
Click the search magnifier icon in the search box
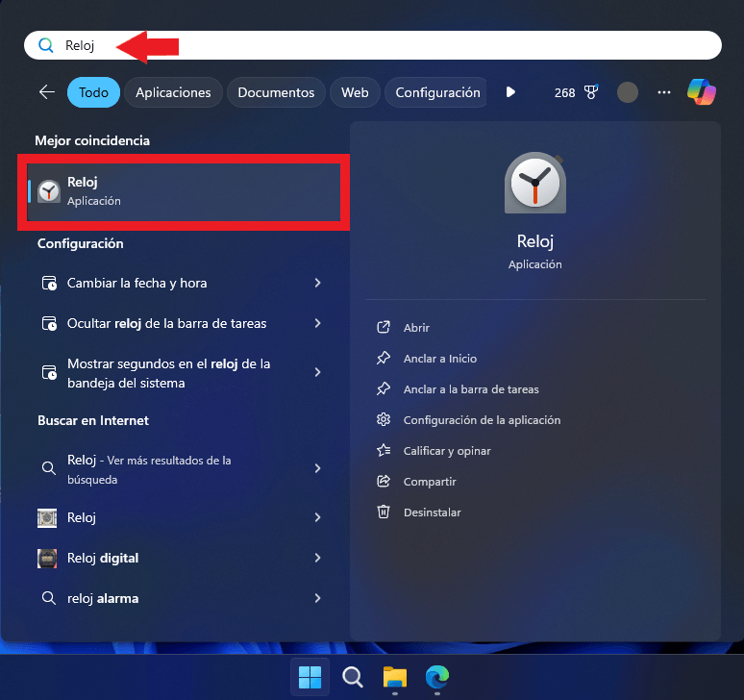pyautogui.click(x=46, y=45)
